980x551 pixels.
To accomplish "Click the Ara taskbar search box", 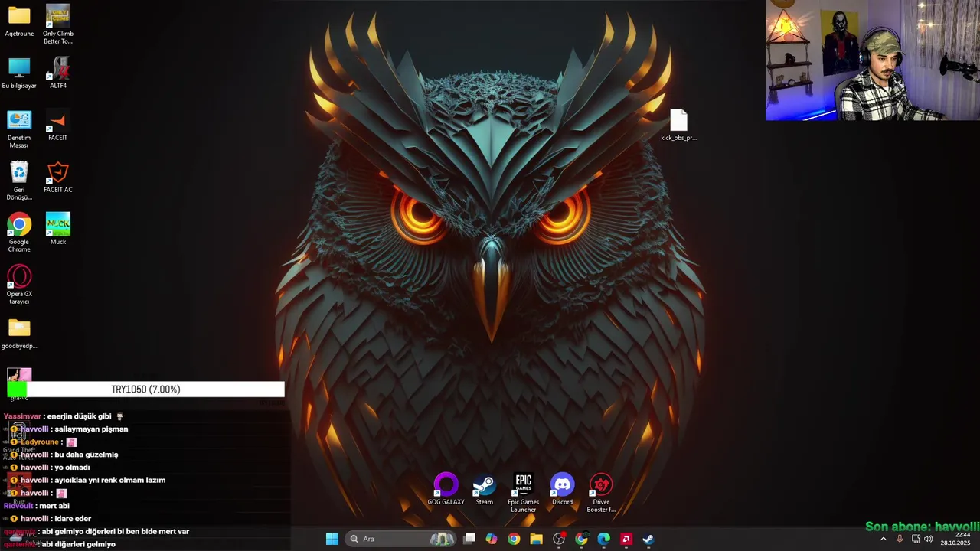I will coord(401,539).
